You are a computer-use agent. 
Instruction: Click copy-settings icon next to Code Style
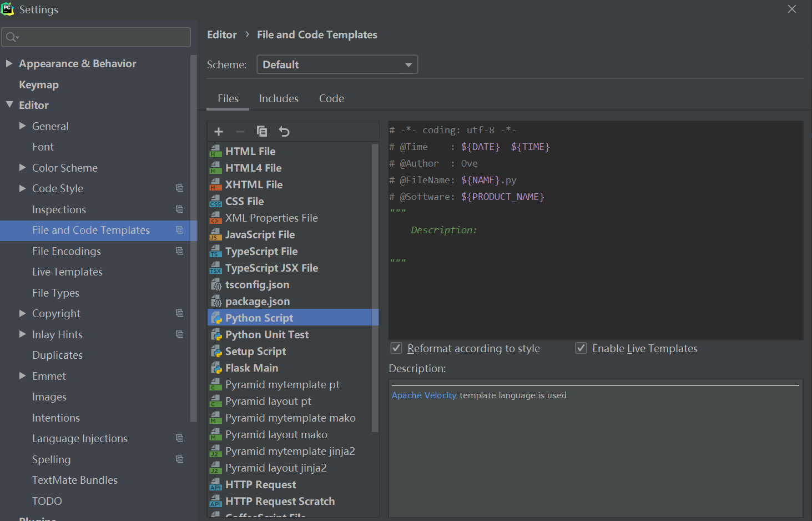coord(179,188)
